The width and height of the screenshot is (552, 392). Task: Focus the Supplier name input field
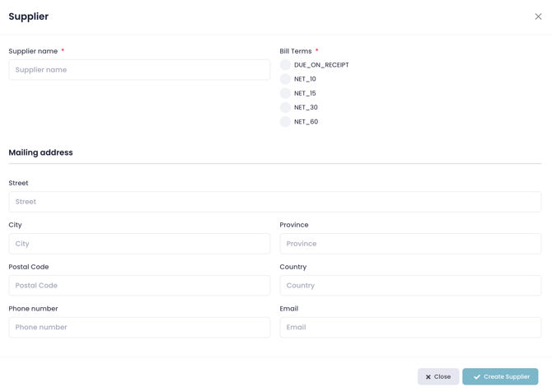click(139, 70)
